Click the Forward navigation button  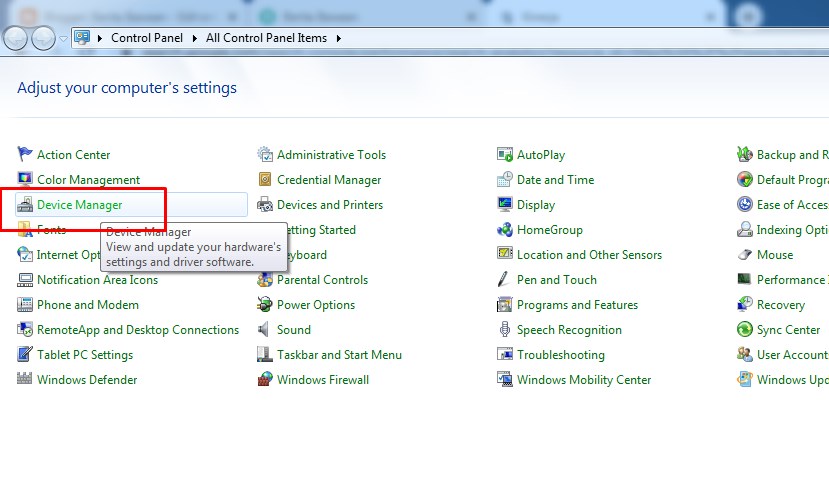(43, 38)
